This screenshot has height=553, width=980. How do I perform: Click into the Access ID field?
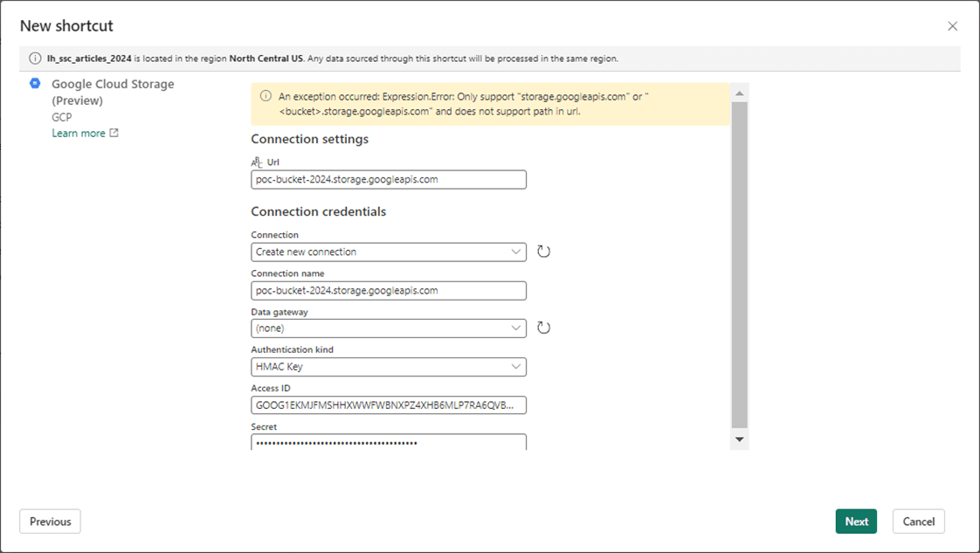[388, 405]
